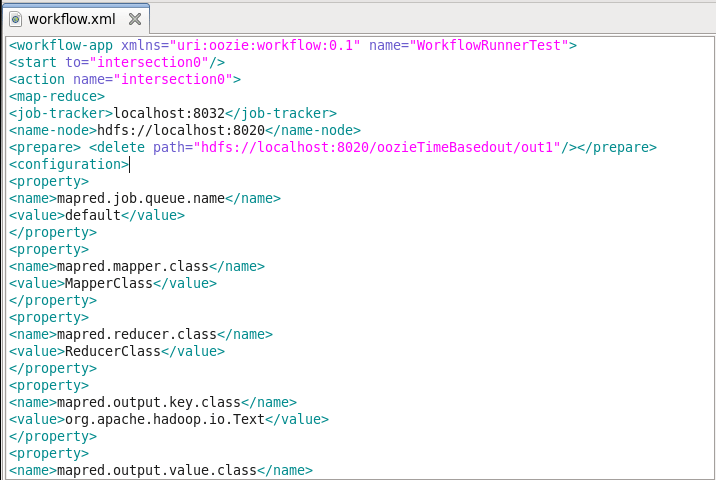Click the name-node value hdfs://localhost:8020

(181, 130)
